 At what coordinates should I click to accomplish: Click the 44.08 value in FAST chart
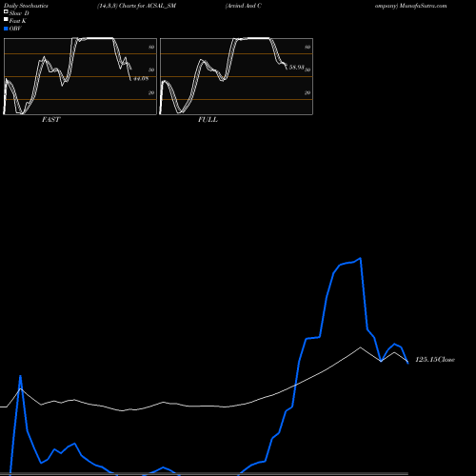[141, 78]
